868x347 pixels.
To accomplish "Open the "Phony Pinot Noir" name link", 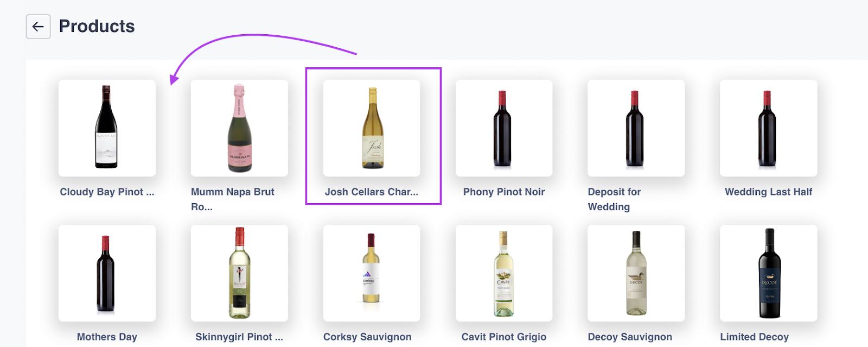I will coord(503,192).
